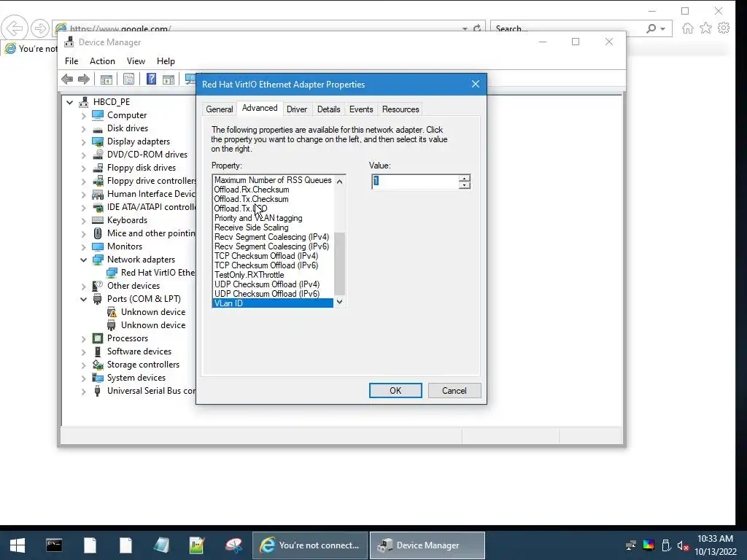Switch to the General tab
Screen dimensions: 747x560
pos(219,109)
